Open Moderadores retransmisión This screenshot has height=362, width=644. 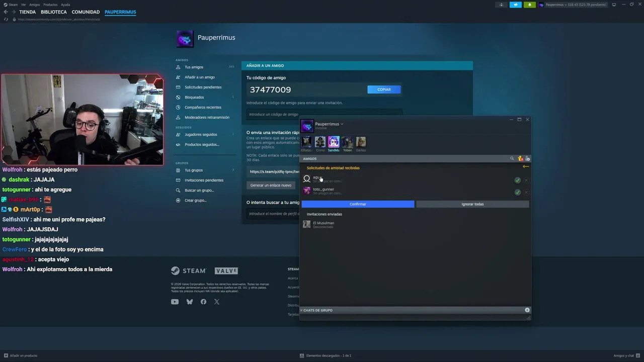tap(207, 117)
